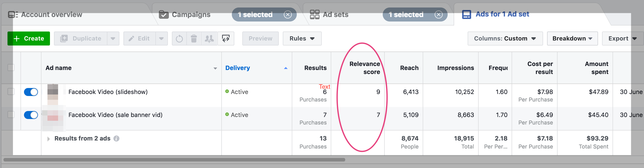Image resolution: width=644 pixels, height=168 pixels.
Task: Tick the select-all header checkbox
Action: tap(11, 67)
